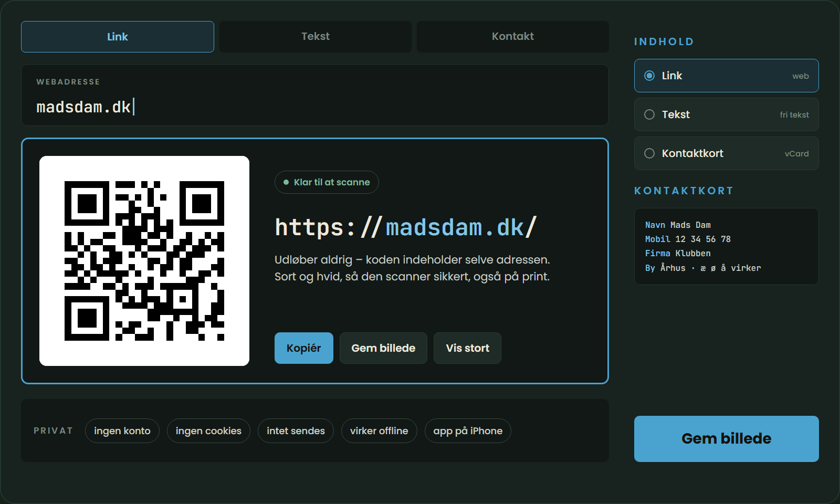Click the "Klar til at scanne" status pill

[327, 182]
